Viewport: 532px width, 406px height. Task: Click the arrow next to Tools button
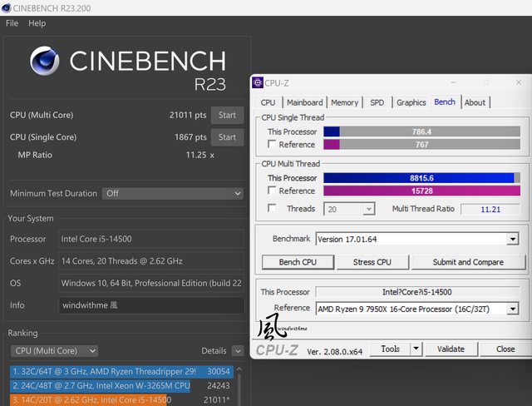pos(415,349)
